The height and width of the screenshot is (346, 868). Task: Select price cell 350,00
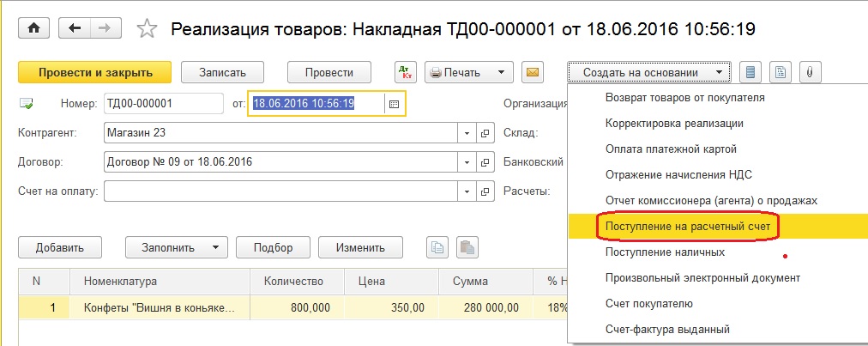tap(391, 307)
